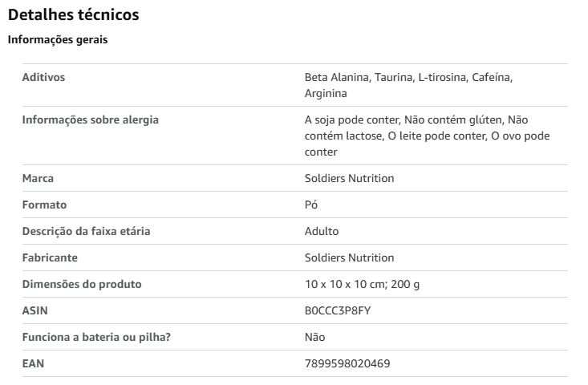Select the ASIN code B0CCC3P8FY
Screen dimensions: 588x385
pos(338,311)
